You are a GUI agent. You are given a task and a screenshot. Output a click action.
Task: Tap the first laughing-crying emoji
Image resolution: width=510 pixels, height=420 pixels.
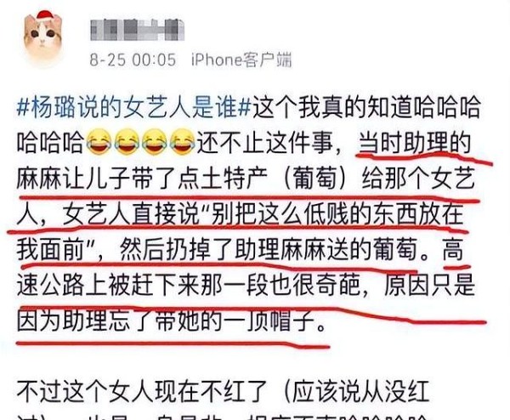tap(99, 142)
